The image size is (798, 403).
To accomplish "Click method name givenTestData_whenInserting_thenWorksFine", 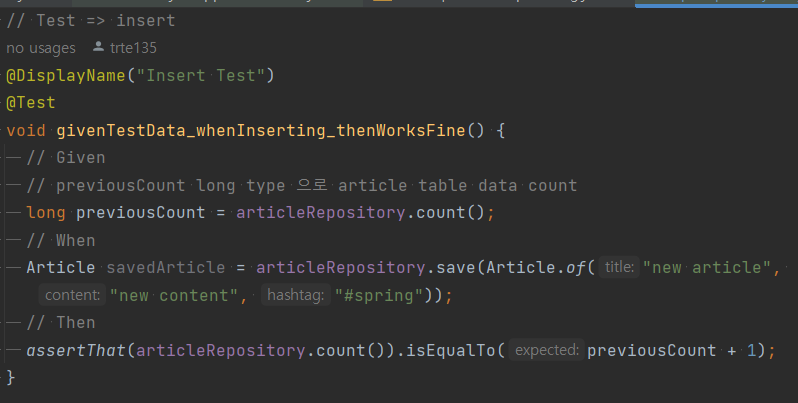I will point(261,130).
